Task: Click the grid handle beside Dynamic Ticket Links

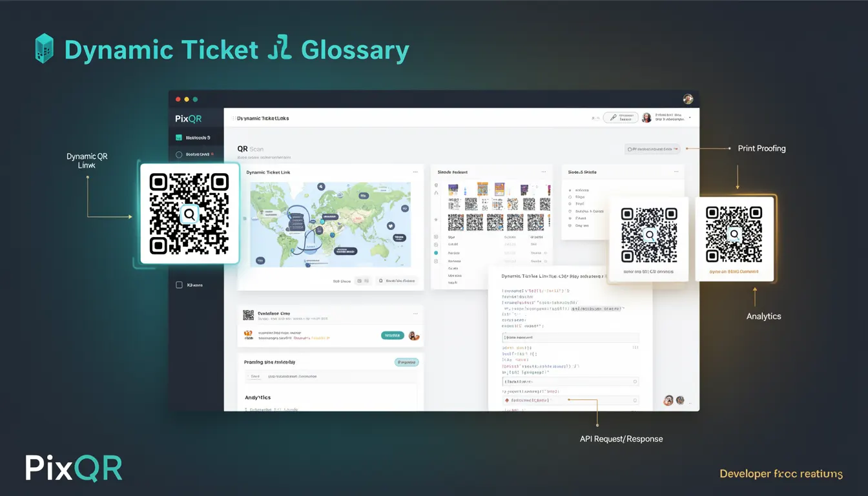Action: (233, 118)
